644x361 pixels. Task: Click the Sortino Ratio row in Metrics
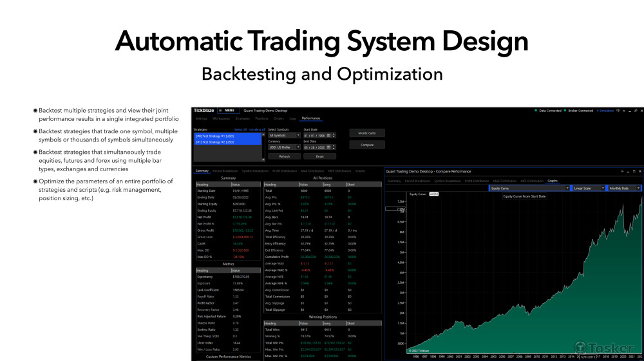[x=229, y=329]
